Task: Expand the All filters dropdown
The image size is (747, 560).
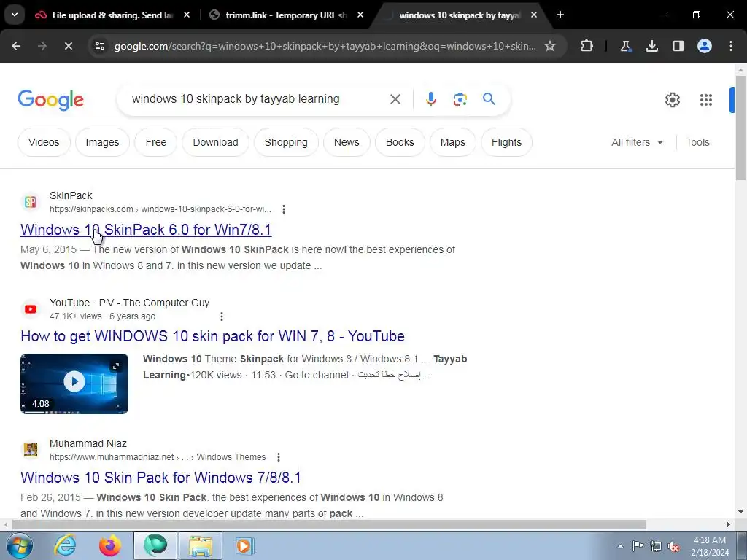Action: [637, 142]
